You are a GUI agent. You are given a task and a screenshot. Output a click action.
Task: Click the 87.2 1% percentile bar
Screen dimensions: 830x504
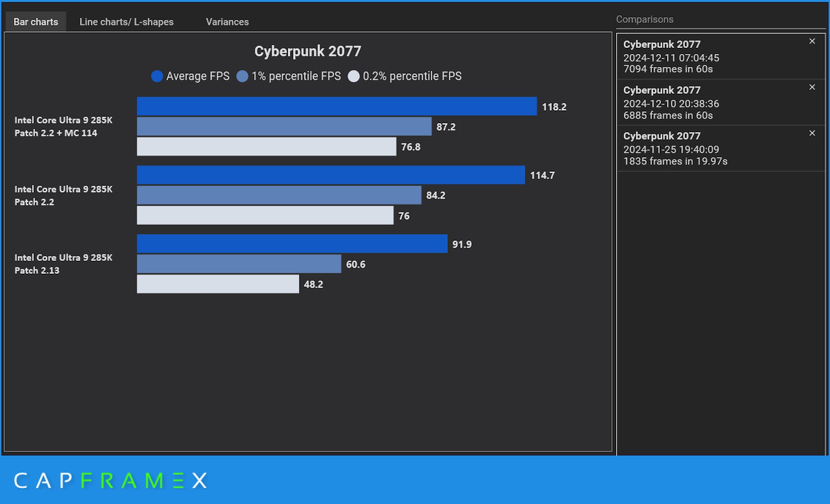coord(284,126)
